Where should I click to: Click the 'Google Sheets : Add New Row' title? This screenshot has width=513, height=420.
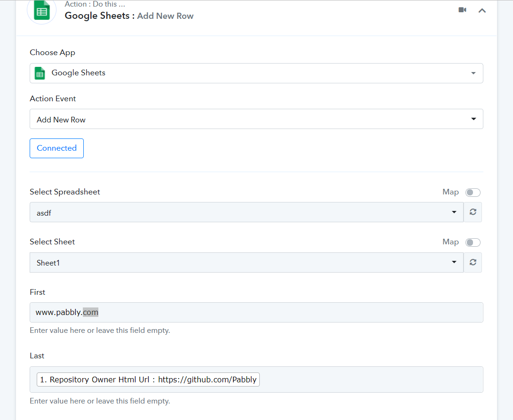129,16
